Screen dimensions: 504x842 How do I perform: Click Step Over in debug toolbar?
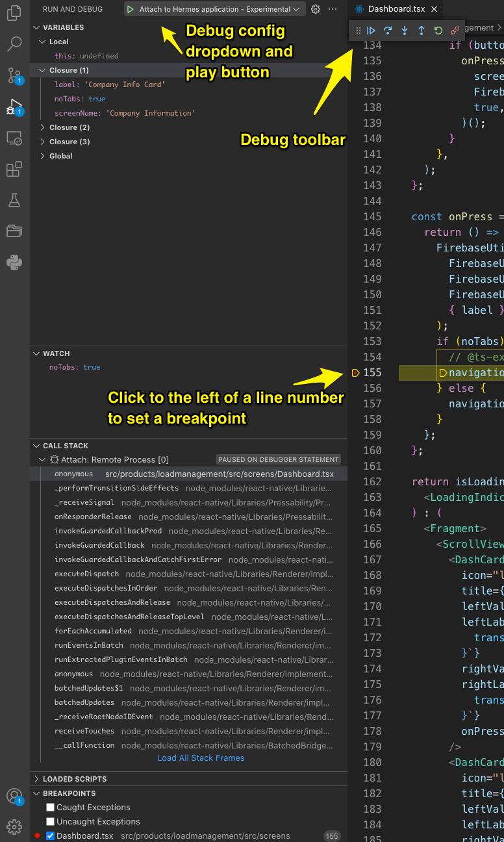point(388,30)
